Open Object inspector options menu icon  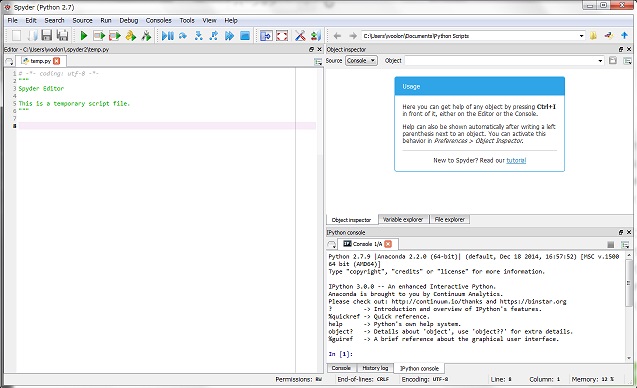[627, 61]
